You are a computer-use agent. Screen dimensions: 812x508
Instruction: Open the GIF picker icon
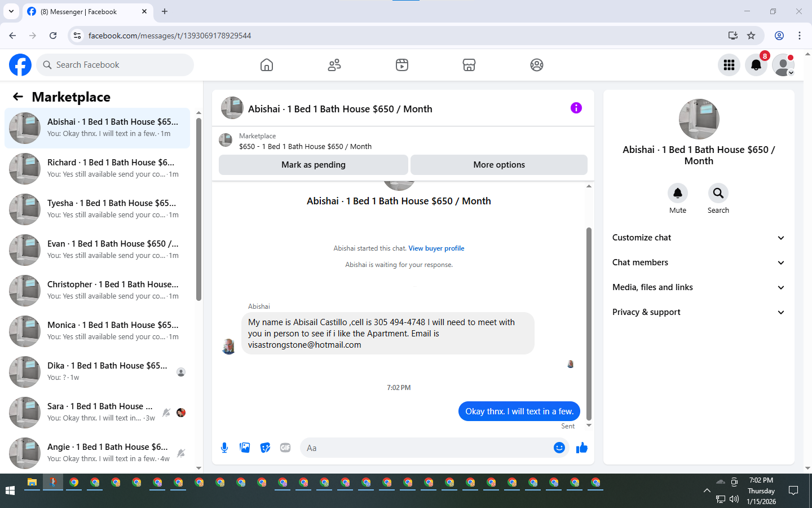tap(285, 448)
